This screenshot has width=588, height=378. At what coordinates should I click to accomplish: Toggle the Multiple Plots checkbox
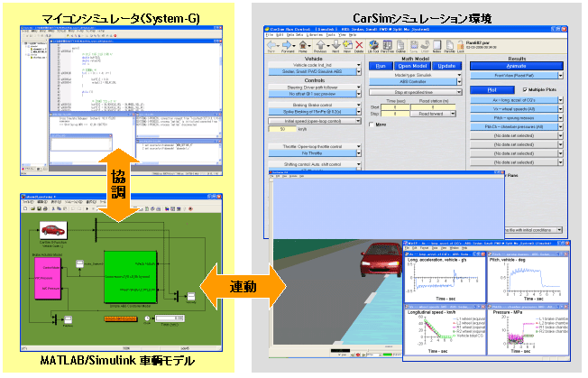coord(525,90)
